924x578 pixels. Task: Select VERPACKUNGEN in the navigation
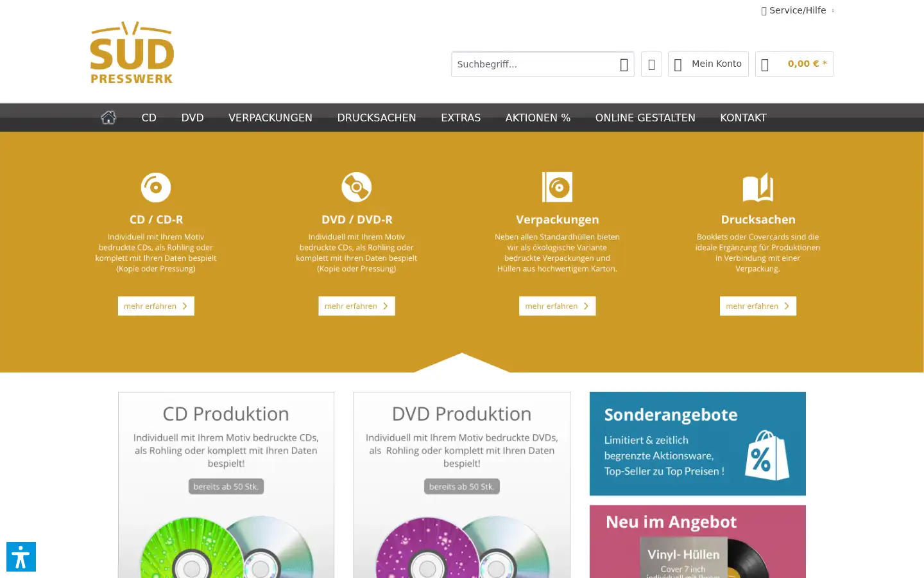[x=270, y=118]
